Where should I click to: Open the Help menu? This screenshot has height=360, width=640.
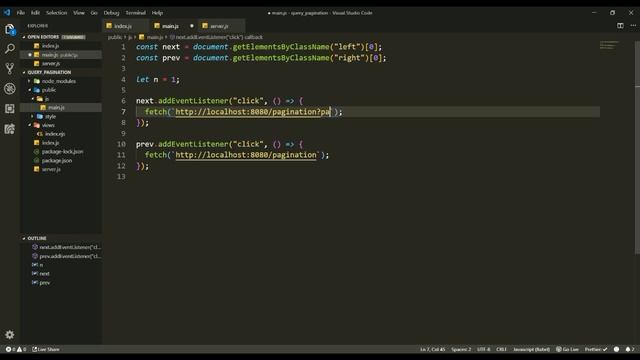tap(157, 13)
